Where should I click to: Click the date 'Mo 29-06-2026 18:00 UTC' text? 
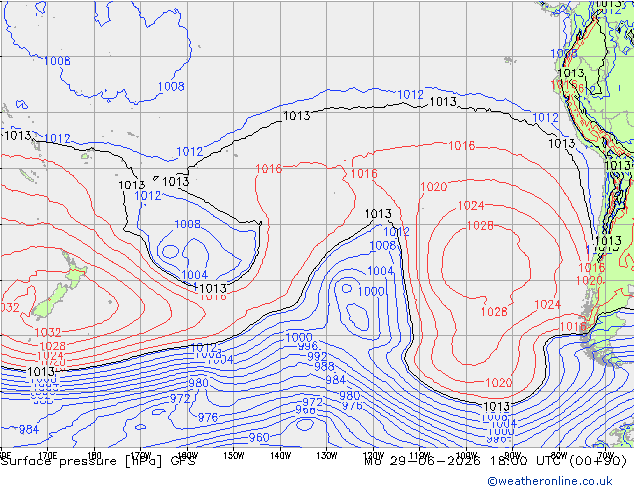coord(465,461)
